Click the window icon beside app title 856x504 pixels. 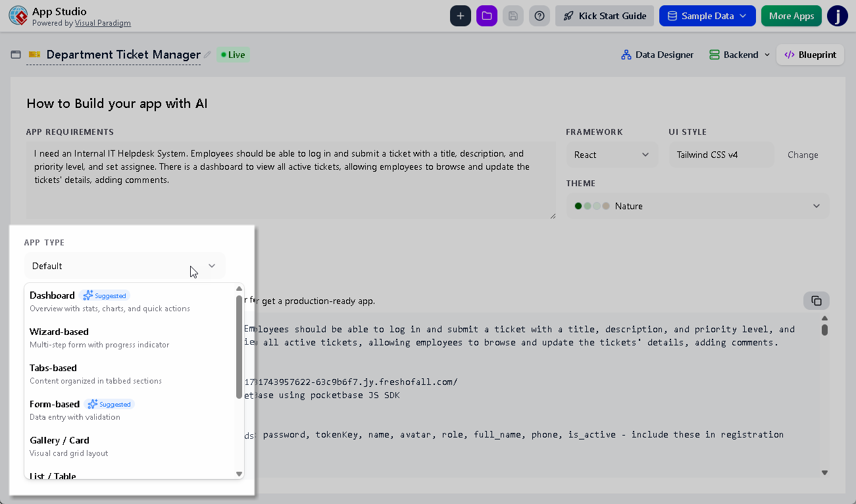pos(16,55)
